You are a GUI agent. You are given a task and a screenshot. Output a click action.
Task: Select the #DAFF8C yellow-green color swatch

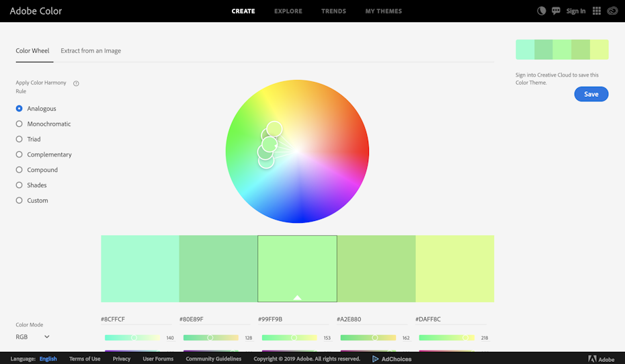[x=455, y=269]
